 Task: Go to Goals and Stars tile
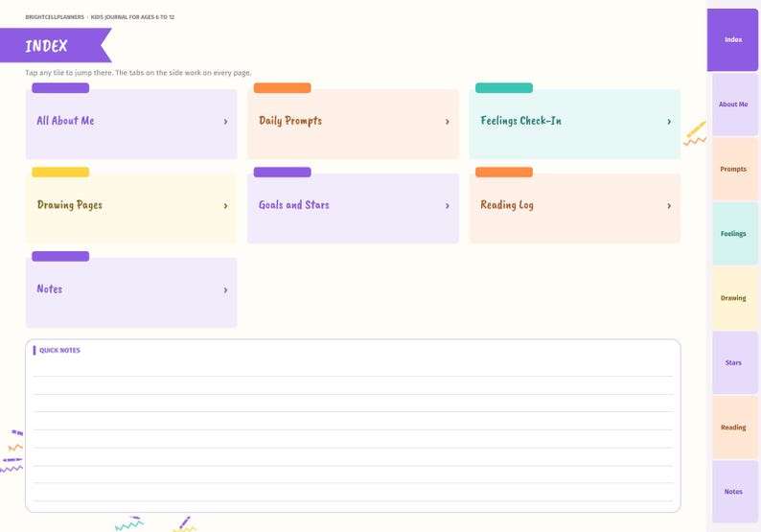click(x=353, y=208)
